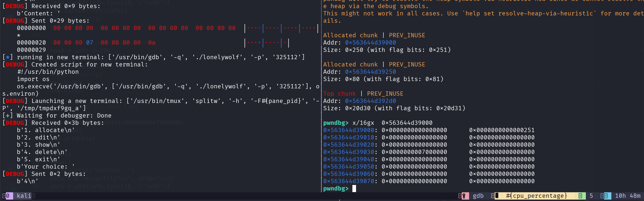
Task: Click the gdb label in tmux status bar
Action: 478,196
